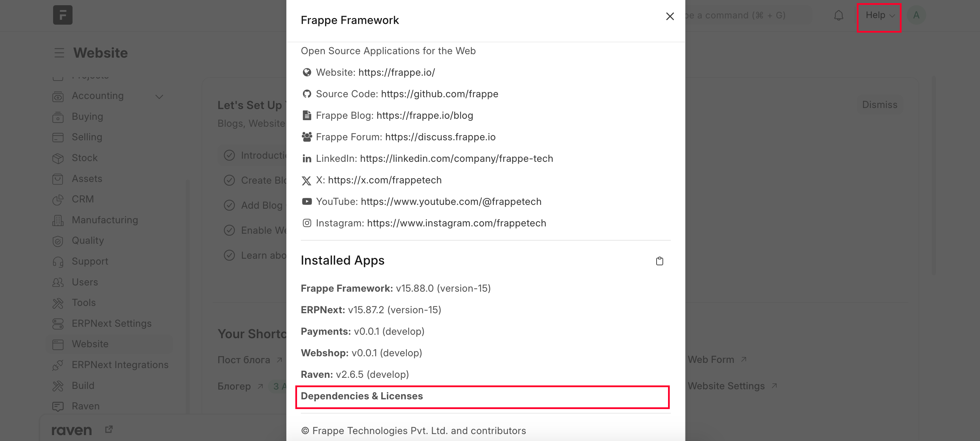Toggle the Create Blog step checkmark

pyautogui.click(x=229, y=180)
